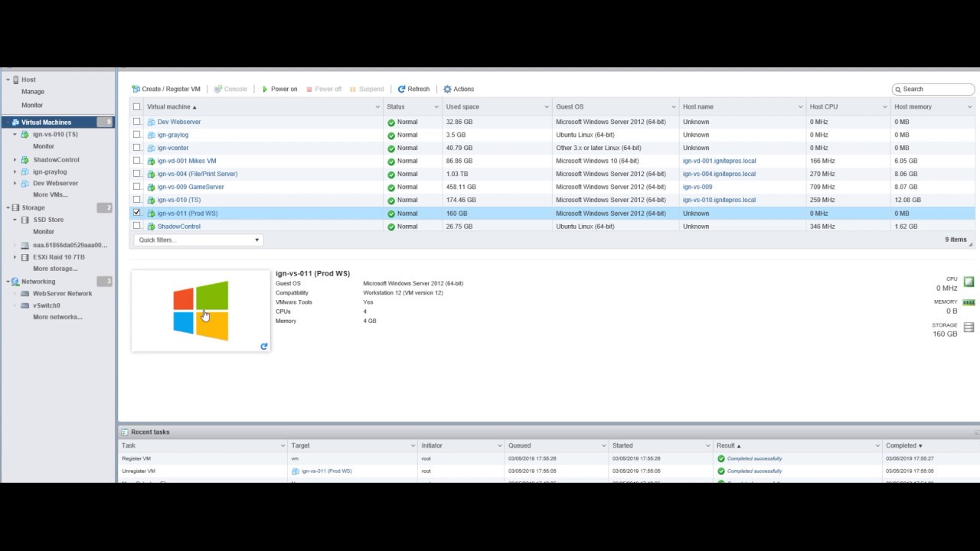Open Status column dropdown arrow
The image size is (980, 551).
[436, 107]
